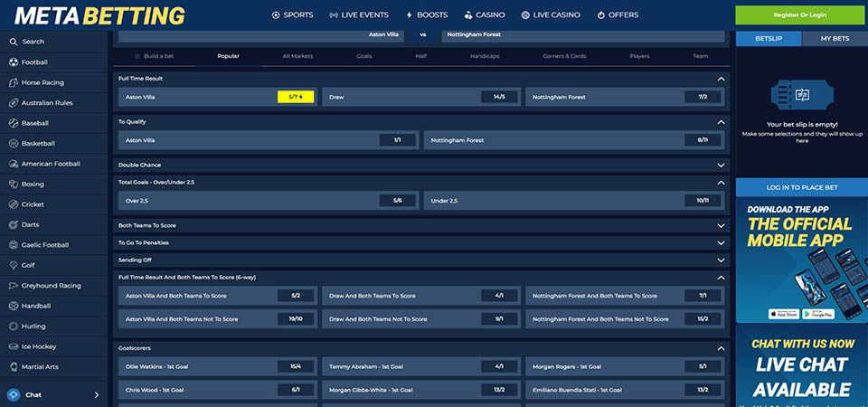The height and width of the screenshot is (407, 868).
Task: Select Over 2.5 goals at 5/6
Action: point(398,201)
